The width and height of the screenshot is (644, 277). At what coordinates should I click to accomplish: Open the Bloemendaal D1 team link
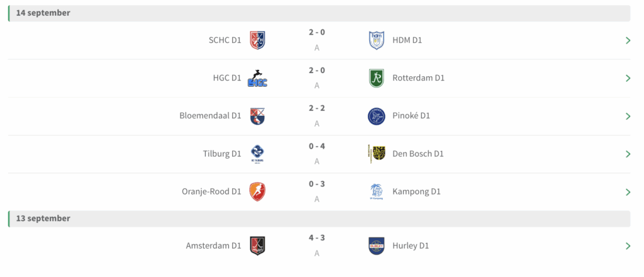[210, 116]
